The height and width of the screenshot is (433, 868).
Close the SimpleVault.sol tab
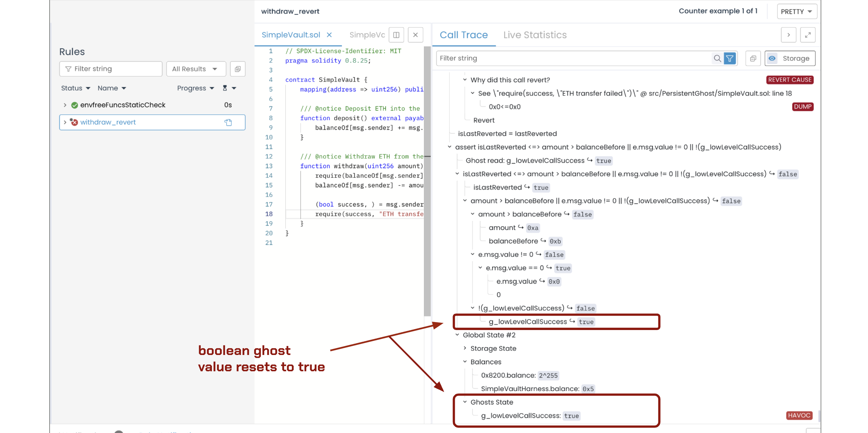click(x=329, y=35)
